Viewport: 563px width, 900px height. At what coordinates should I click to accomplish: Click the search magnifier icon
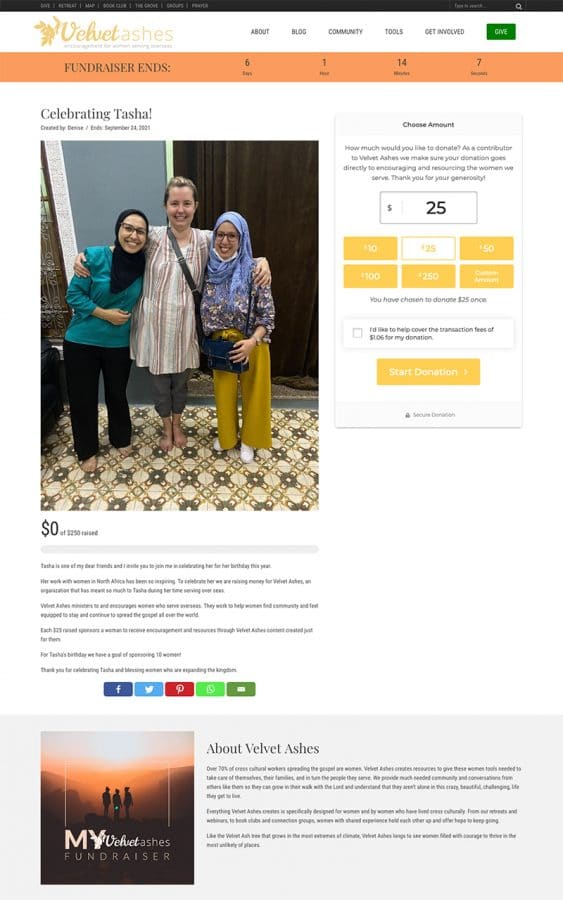click(518, 6)
